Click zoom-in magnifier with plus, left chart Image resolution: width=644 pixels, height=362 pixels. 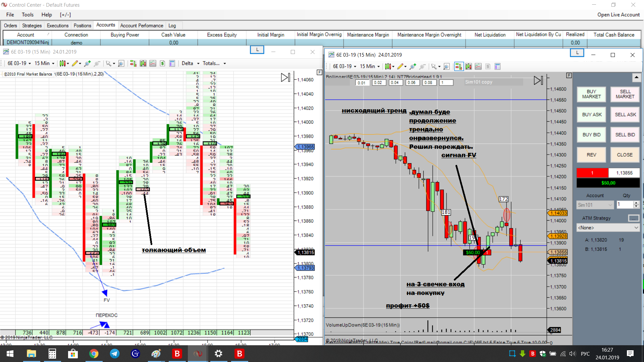click(87, 63)
